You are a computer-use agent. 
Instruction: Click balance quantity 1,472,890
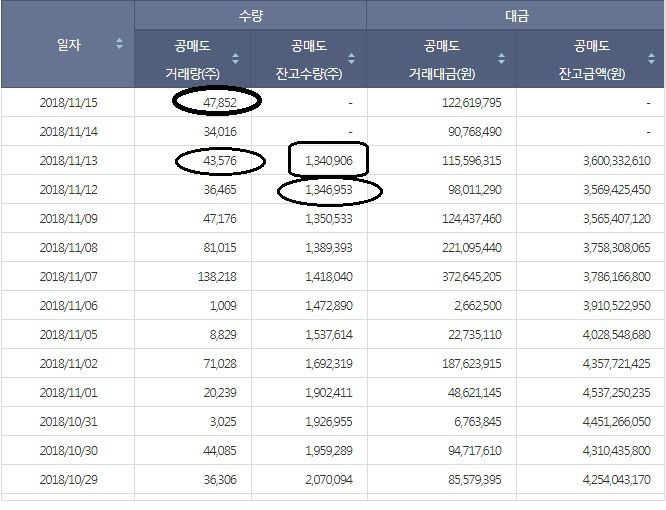click(x=329, y=306)
